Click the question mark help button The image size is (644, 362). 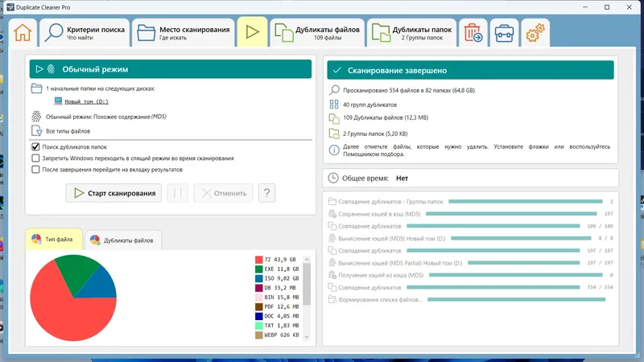266,193
